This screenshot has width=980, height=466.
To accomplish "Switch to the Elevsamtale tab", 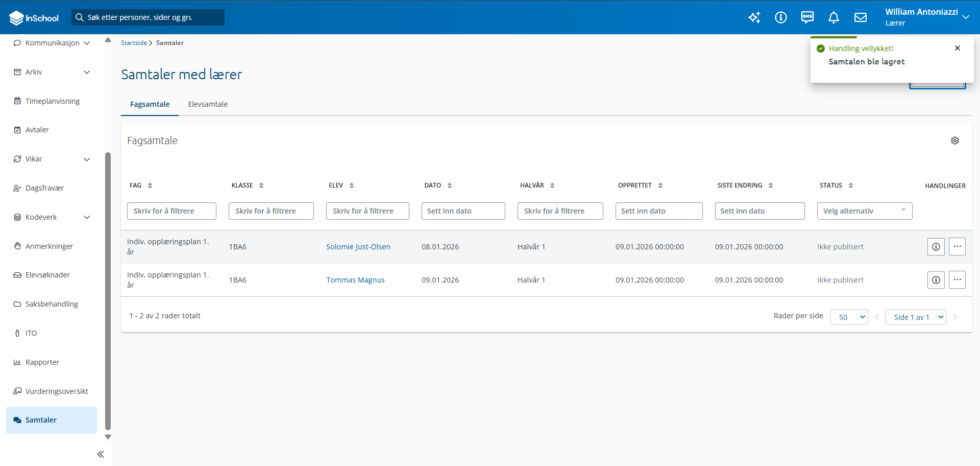I will click(x=208, y=104).
